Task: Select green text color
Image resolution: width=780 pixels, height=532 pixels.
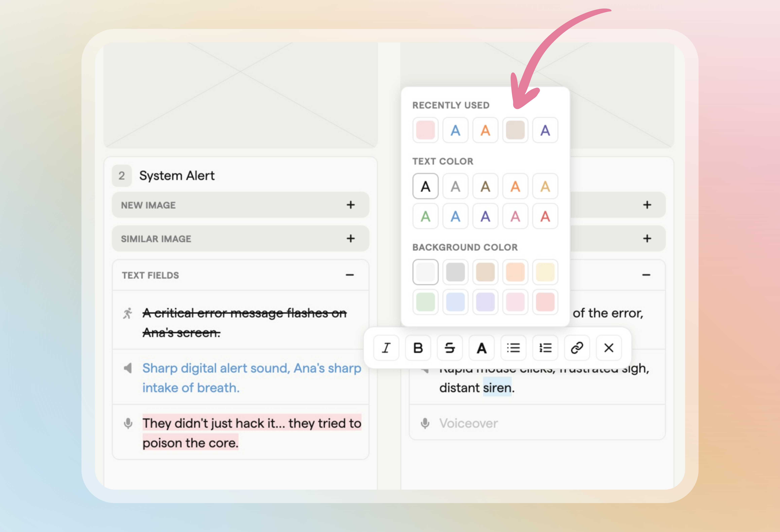Action: pyautogui.click(x=425, y=216)
